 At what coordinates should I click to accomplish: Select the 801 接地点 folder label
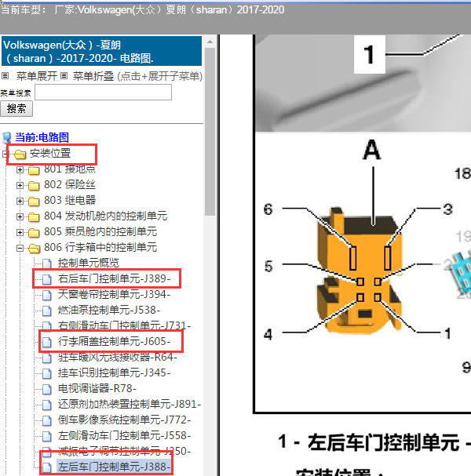click(70, 169)
